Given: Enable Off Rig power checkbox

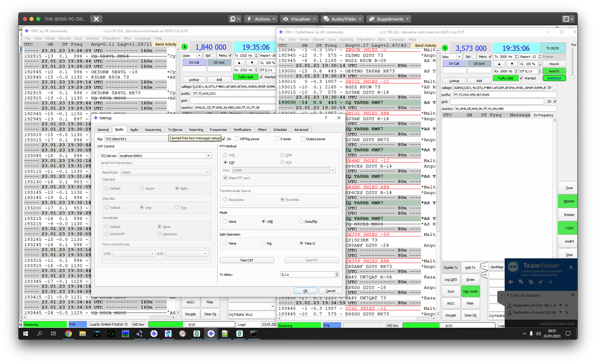Looking at the screenshot, I should [237, 139].
